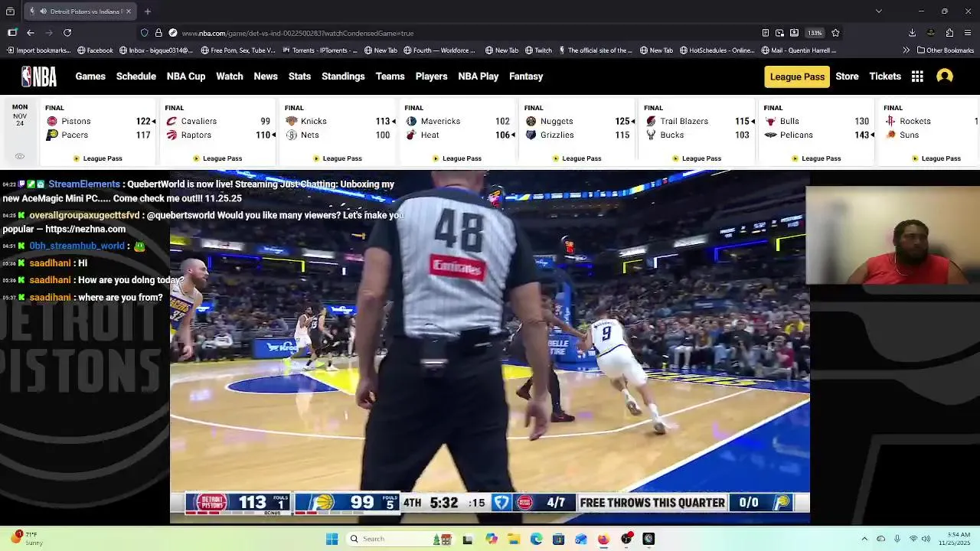This screenshot has width=980, height=551.
Task: Open the Fantasy navigation item
Action: [526, 77]
